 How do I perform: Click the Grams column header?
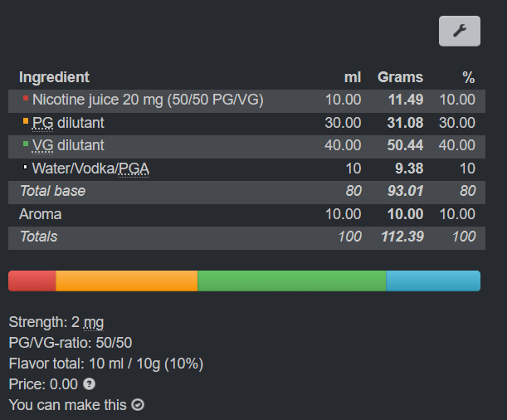coord(400,77)
